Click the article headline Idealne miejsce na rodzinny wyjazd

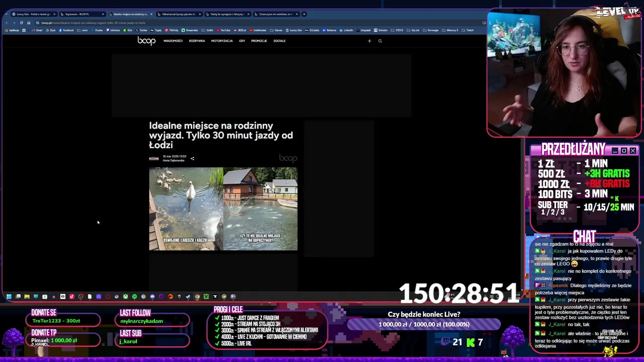point(221,135)
